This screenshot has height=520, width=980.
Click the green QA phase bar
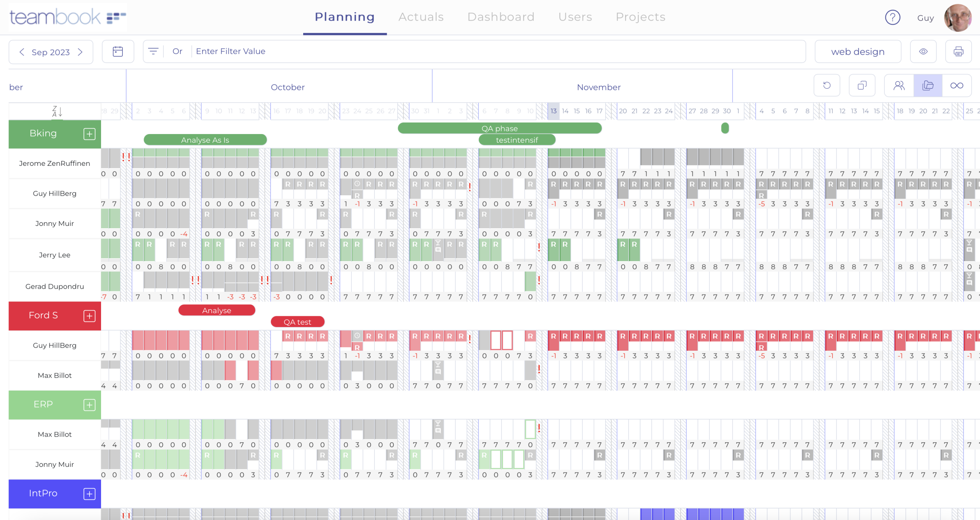[x=500, y=128]
